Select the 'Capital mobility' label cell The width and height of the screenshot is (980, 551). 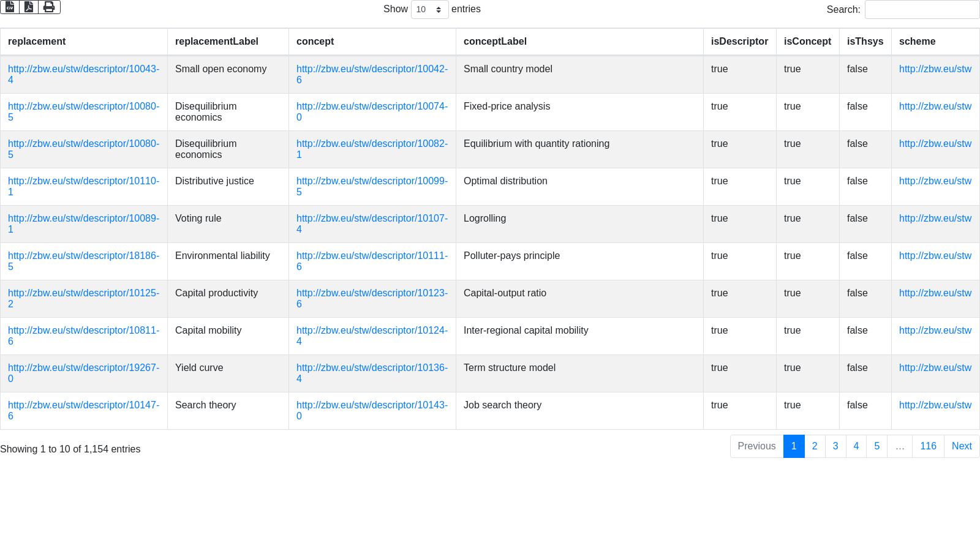point(228,336)
